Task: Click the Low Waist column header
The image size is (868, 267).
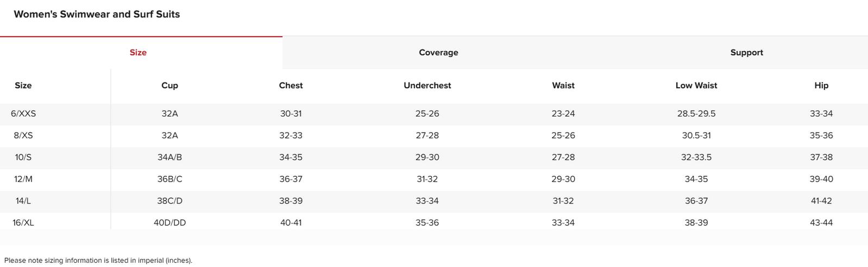Action: point(696,85)
